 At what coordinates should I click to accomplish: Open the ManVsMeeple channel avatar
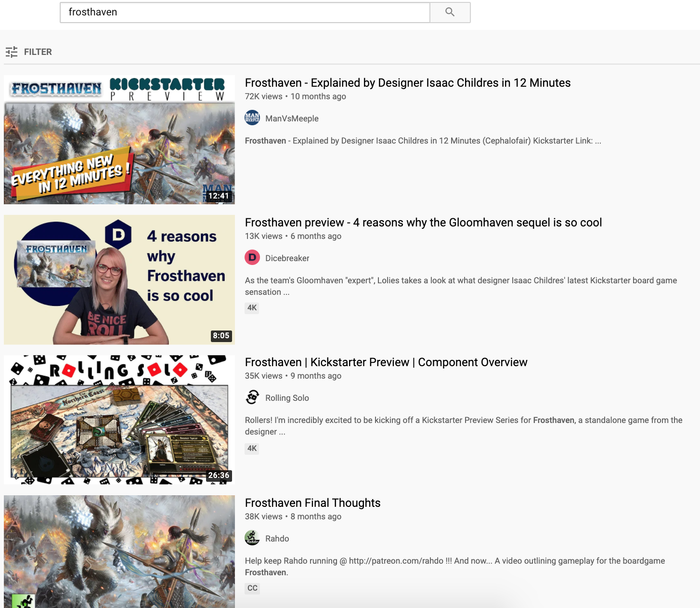point(252,118)
